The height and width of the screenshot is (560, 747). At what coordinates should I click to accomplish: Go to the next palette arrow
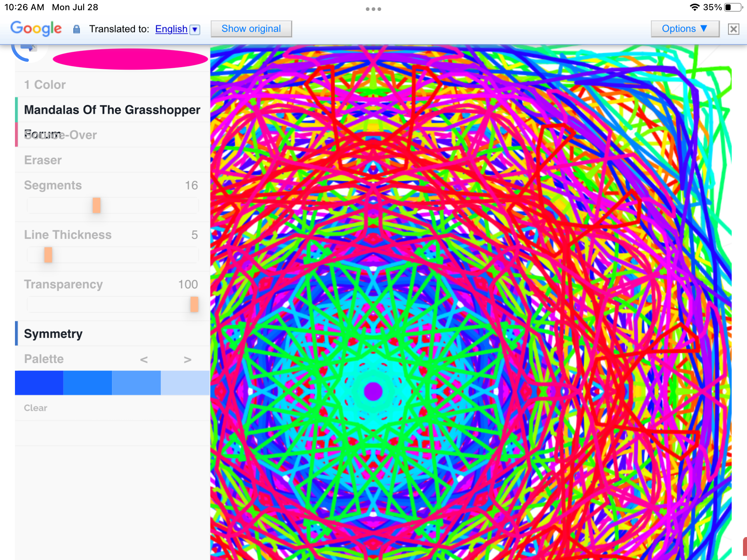[187, 360]
